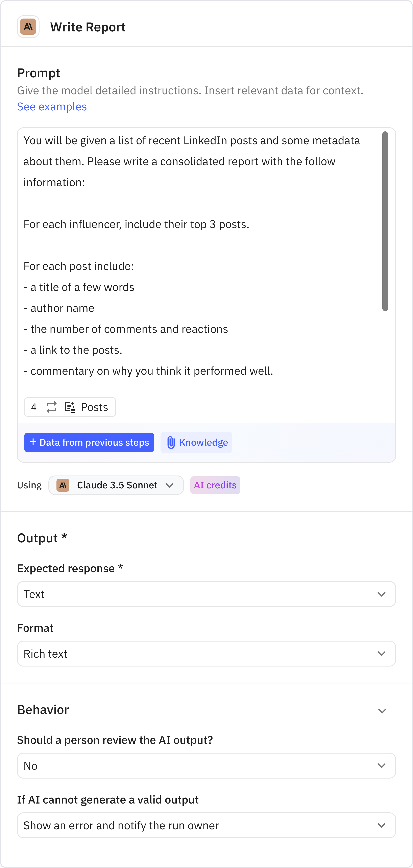This screenshot has height=868, width=413.
Task: Open the Format dropdown showing Rich text
Action: [x=206, y=653]
